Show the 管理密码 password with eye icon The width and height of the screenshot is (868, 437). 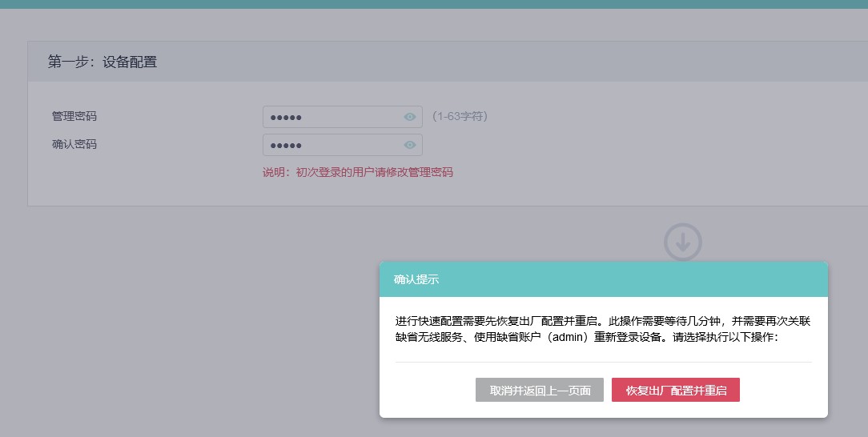pyautogui.click(x=410, y=117)
